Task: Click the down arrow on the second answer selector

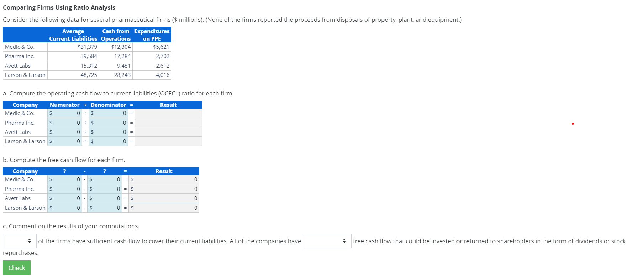Action: (x=344, y=243)
